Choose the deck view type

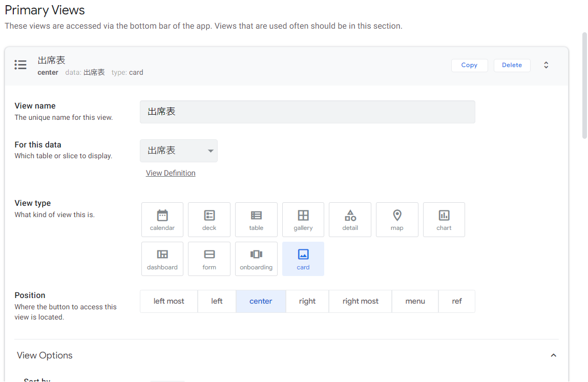pyautogui.click(x=209, y=220)
